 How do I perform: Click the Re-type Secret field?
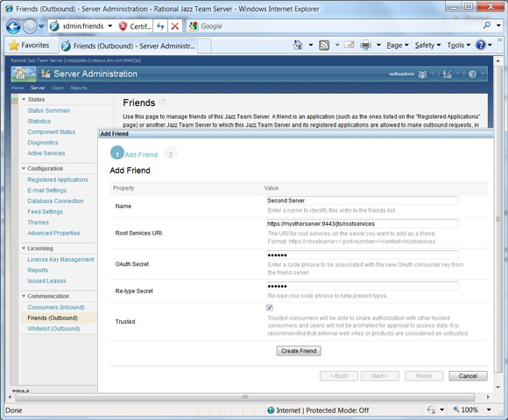(363, 286)
